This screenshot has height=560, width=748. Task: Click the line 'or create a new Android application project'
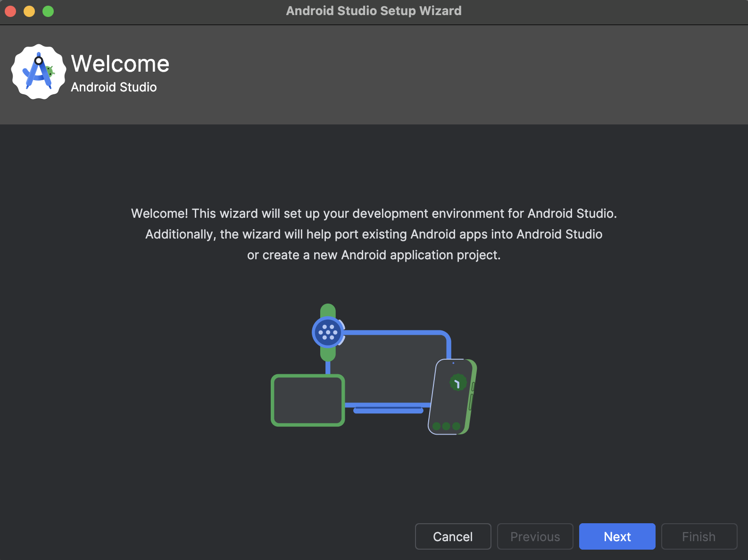(374, 255)
